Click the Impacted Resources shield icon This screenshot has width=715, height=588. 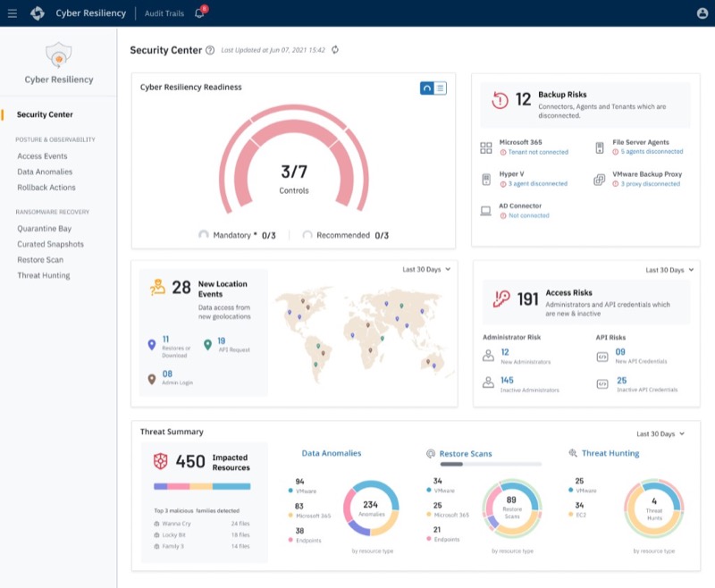click(160, 461)
